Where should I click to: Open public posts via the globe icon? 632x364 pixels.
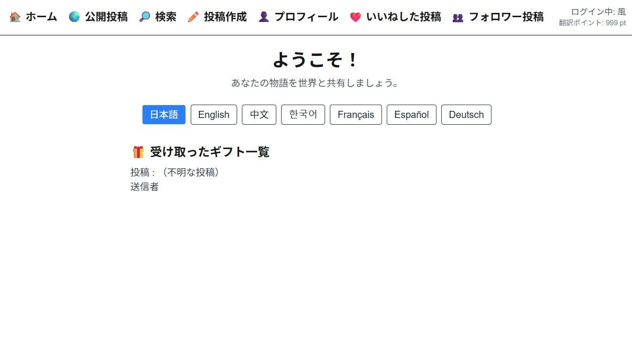[x=74, y=17]
